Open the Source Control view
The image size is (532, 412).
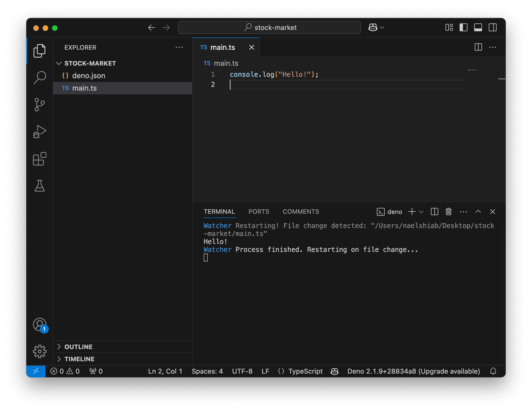pos(40,105)
